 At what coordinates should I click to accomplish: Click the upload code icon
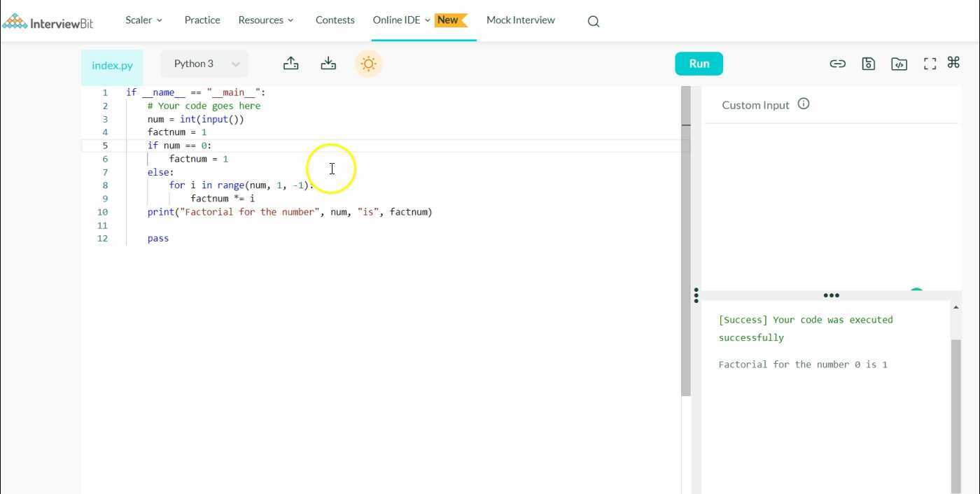[290, 64]
